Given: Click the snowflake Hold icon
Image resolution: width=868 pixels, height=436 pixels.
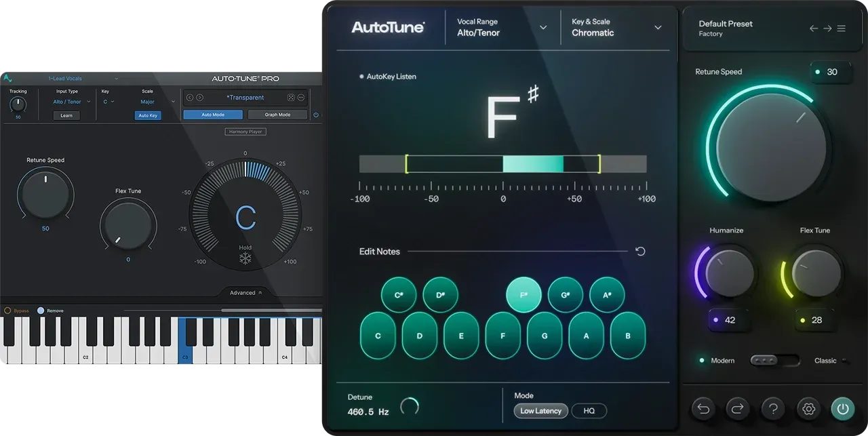Looking at the screenshot, I should pos(245,258).
